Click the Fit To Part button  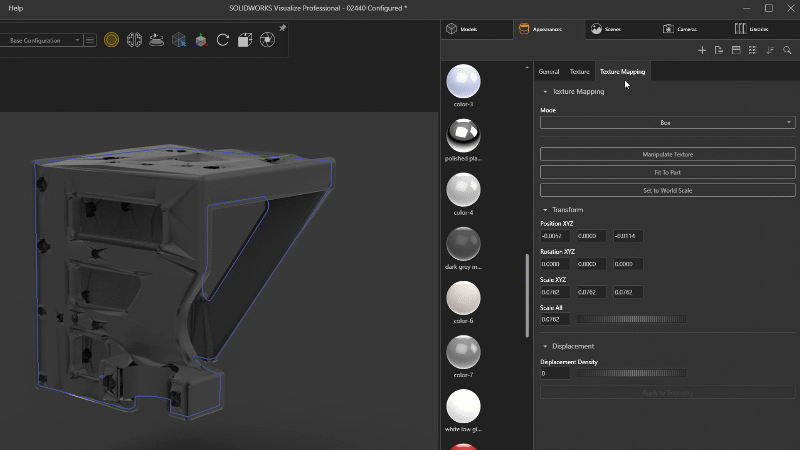(667, 172)
